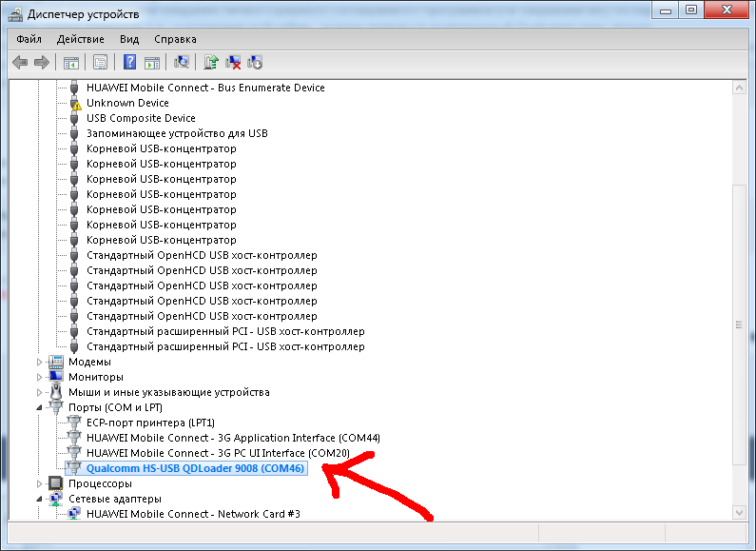
Task: Open Properties via the toolbar icon
Action: point(99,63)
